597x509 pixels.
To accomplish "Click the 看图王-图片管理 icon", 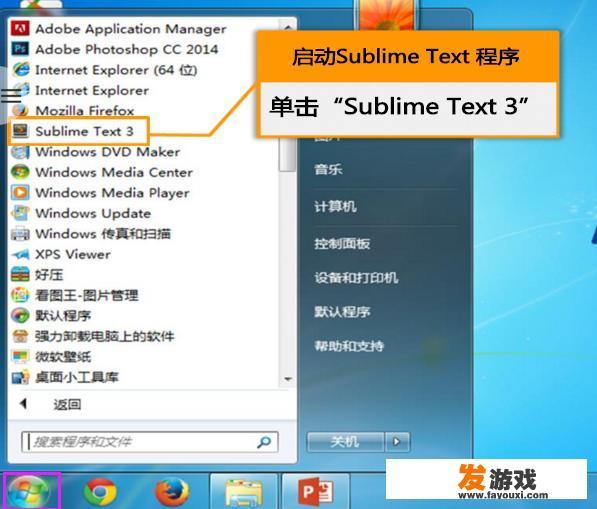I will 20,295.
